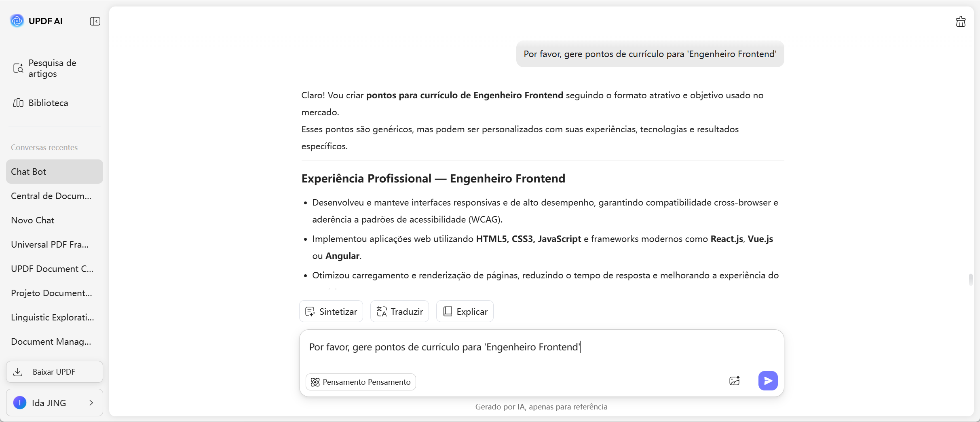Screen dimensions: 980x422
Task: Click the Ida JING avatar icon
Action: pyautogui.click(x=20, y=403)
